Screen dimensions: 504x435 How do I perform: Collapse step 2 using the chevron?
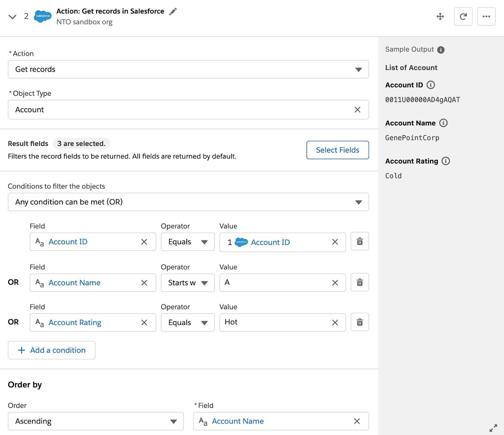coord(12,17)
